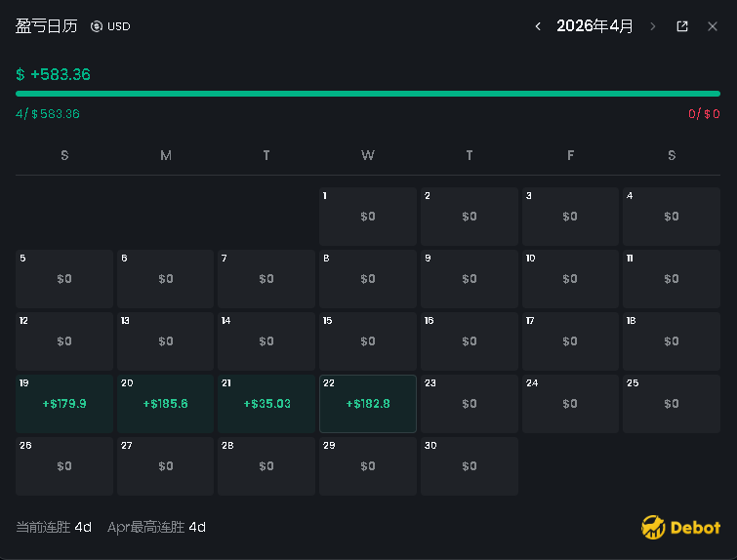This screenshot has width=737, height=560.
Task: Select the April 29 day cell
Action: 368,466
